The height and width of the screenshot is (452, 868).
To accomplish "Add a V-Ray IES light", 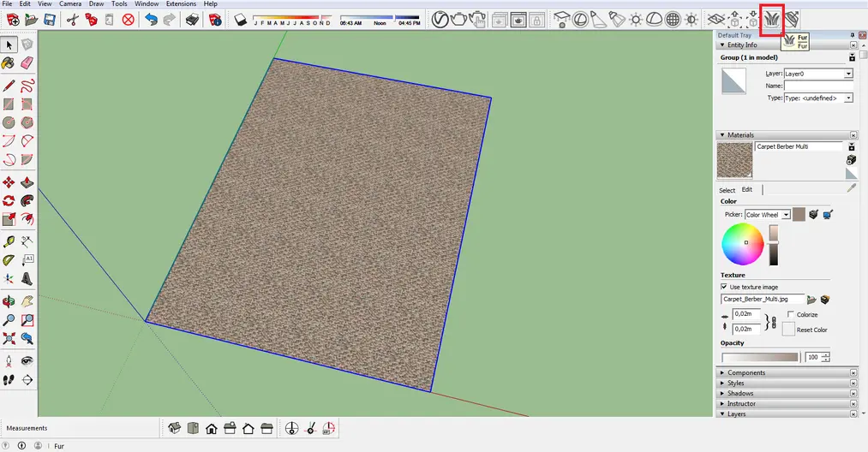I will point(617,20).
